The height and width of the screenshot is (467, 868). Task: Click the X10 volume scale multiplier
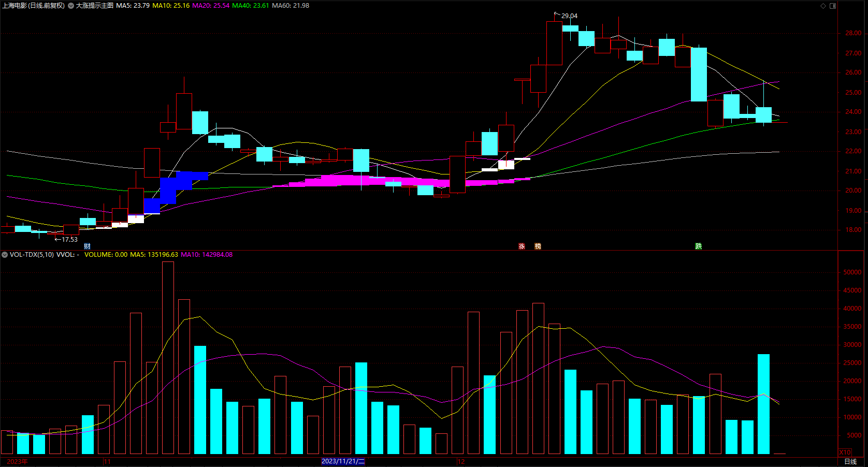[x=845, y=452]
